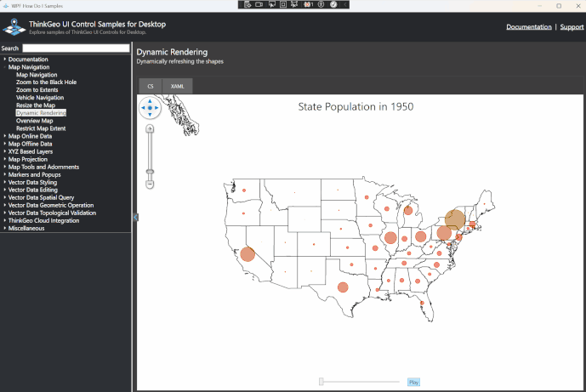Open Map Navigation sample above Zoom to Black Hole
Viewport: 586px width, 392px height.
[37, 75]
